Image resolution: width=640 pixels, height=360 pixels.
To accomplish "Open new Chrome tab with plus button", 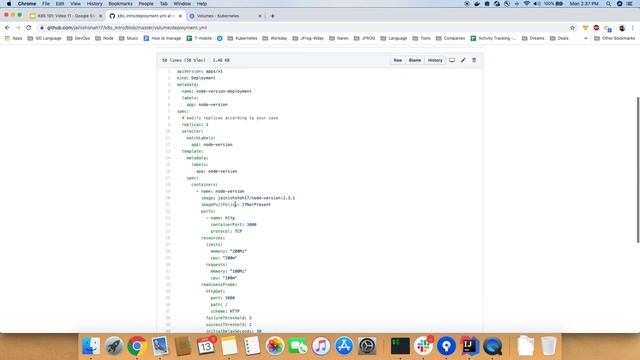I will click(x=272, y=16).
